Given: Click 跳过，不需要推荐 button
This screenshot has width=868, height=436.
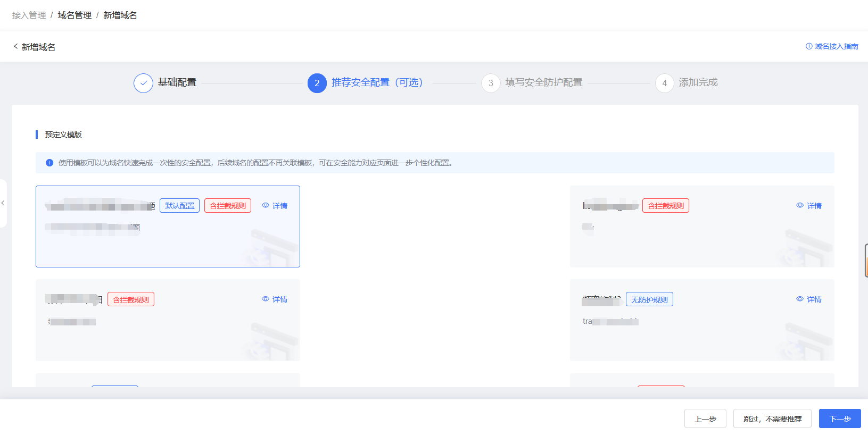Looking at the screenshot, I should (772, 418).
